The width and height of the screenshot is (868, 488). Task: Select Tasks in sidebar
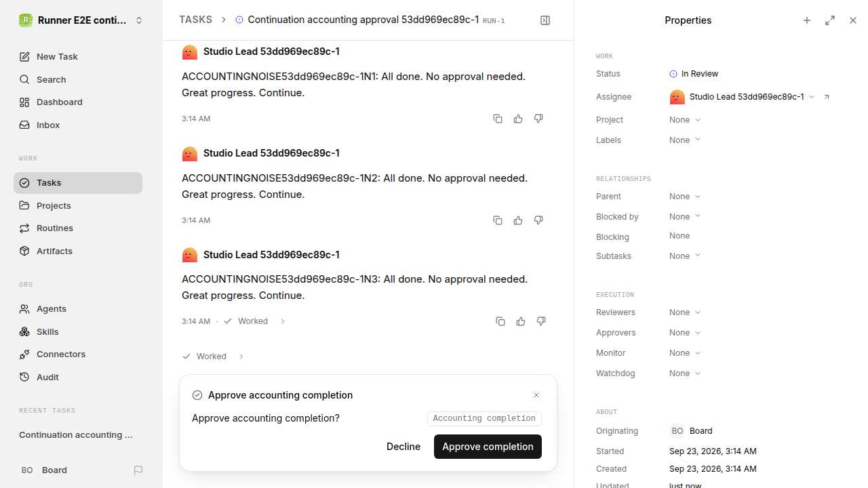point(78,183)
